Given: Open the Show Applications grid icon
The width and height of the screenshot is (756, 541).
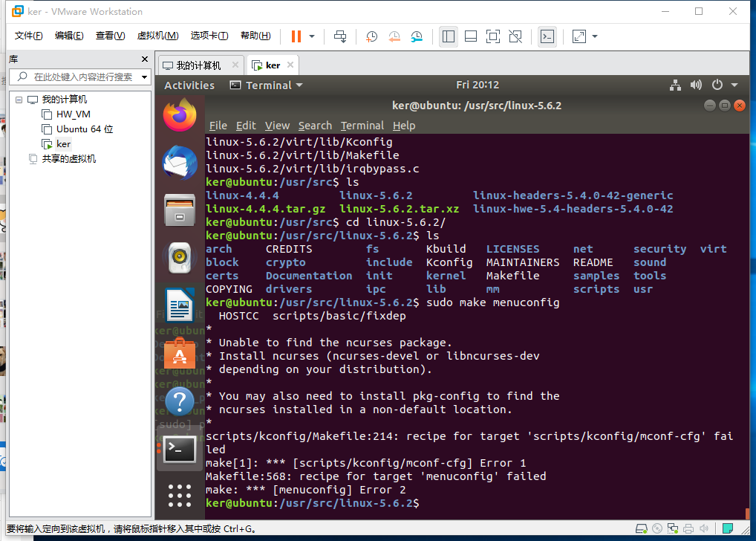Looking at the screenshot, I should (x=179, y=496).
